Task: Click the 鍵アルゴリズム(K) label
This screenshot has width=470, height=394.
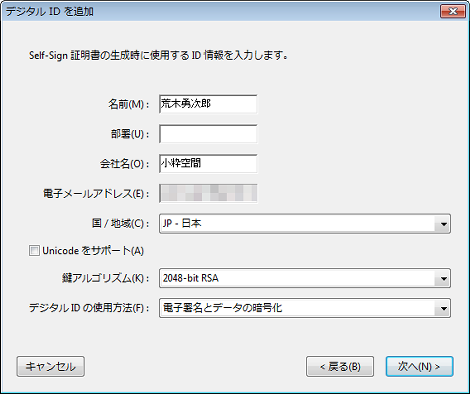Action: tap(106, 278)
